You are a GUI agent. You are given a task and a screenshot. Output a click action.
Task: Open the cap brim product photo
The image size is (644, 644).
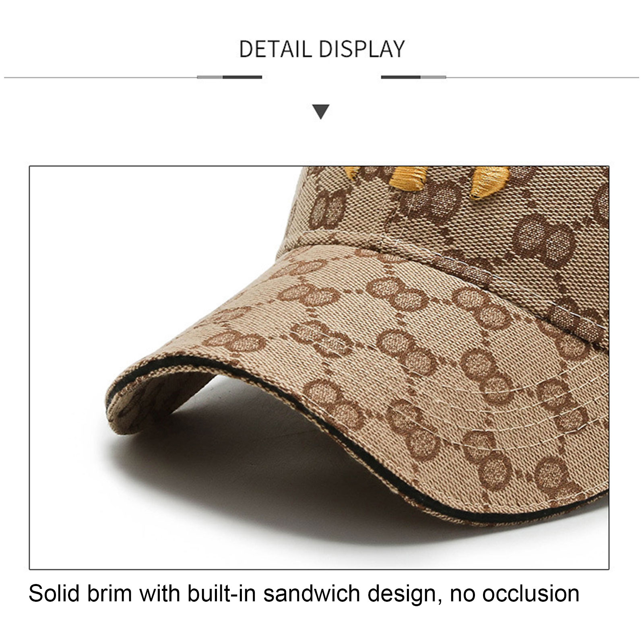[319, 367]
